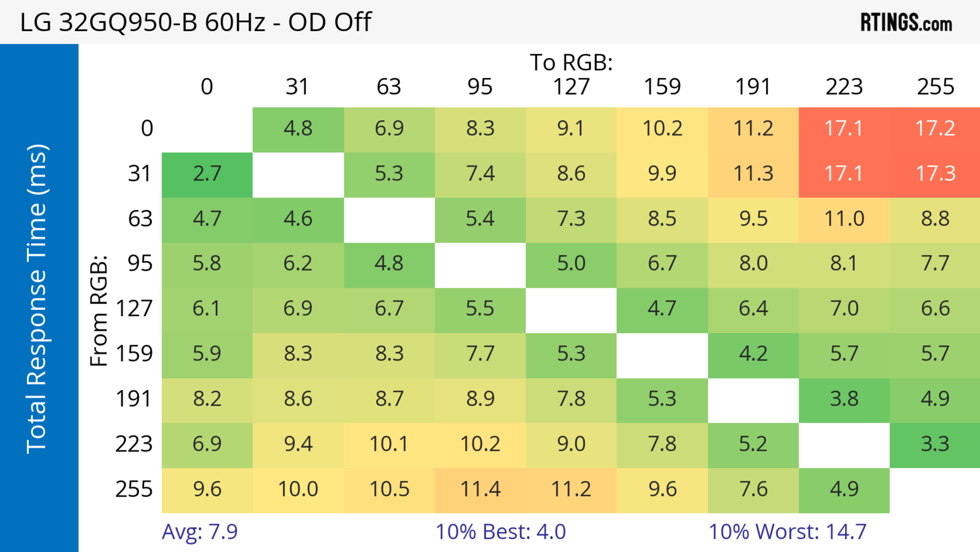Select the orange 11.4 ms cell
980x552 pixels.
(x=480, y=490)
